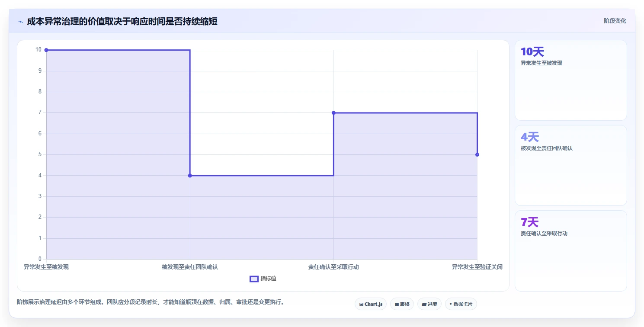Click y-axis tick label 0
Image resolution: width=644 pixels, height=327 pixels.
click(x=40, y=259)
